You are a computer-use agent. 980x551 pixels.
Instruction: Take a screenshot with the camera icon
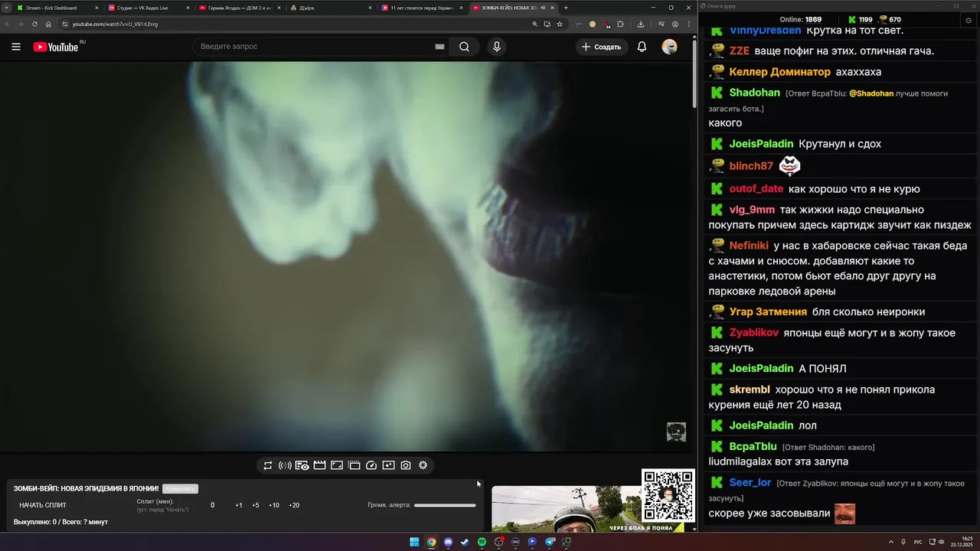tap(406, 465)
